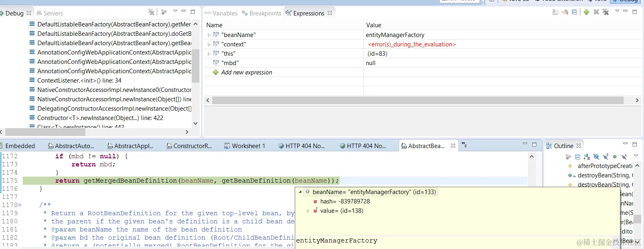Image resolution: width=644 pixels, height=249 pixels.
Task: Expand the "context" expression row
Action: (209, 45)
